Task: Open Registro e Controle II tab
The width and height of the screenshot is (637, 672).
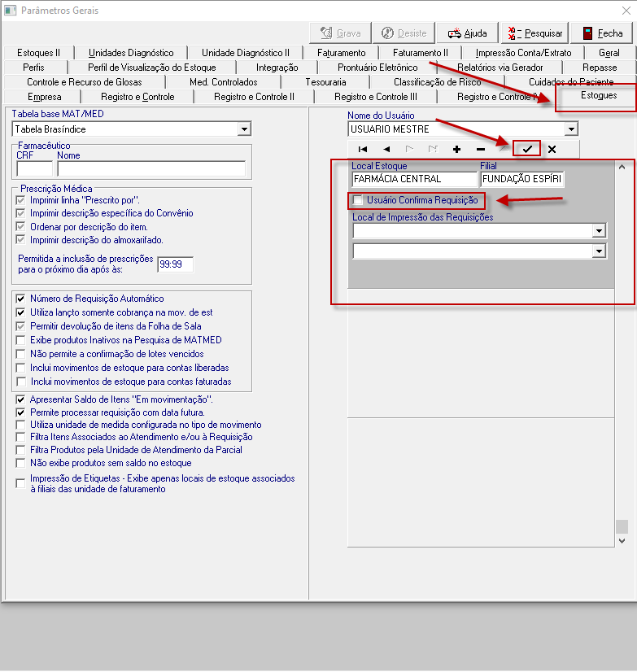Action: click(x=254, y=97)
